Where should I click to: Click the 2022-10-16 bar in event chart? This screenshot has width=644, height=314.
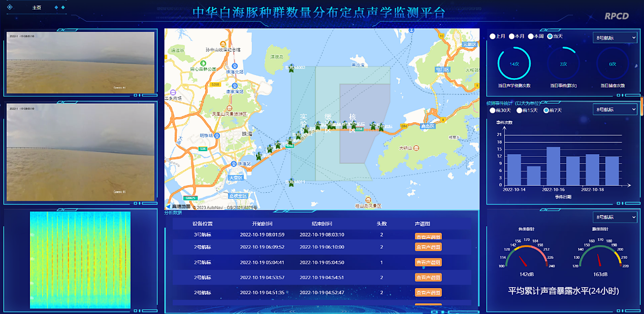[553, 166]
